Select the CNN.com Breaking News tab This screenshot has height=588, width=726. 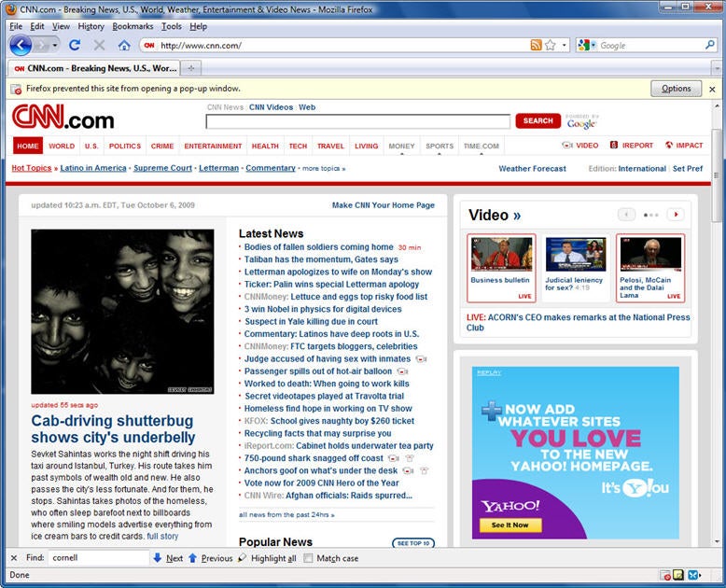[x=93, y=68]
